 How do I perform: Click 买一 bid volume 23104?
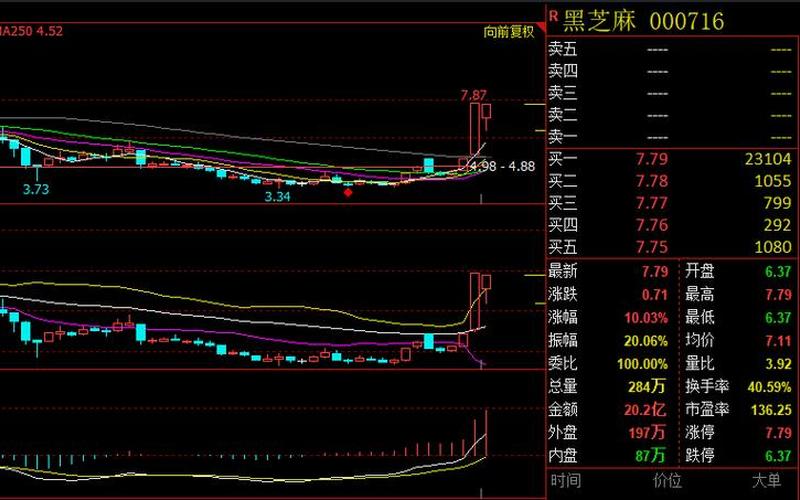[x=768, y=159]
